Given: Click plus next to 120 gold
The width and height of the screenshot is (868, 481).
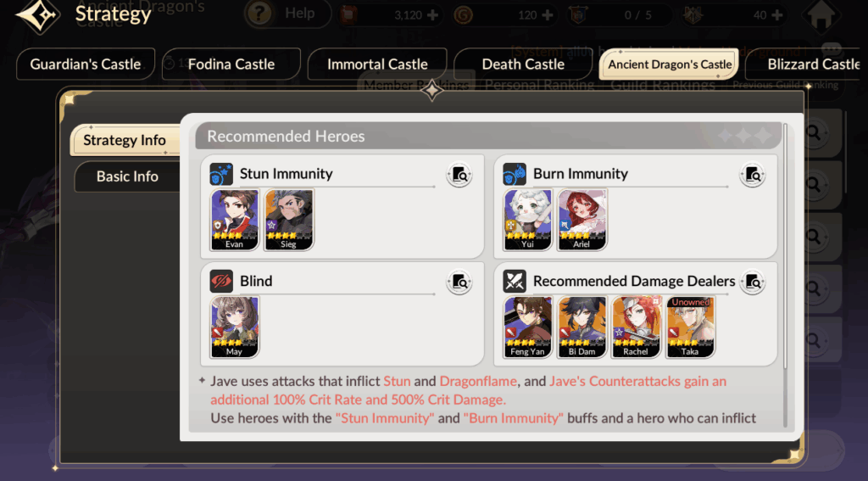Looking at the screenshot, I should click(x=548, y=15).
